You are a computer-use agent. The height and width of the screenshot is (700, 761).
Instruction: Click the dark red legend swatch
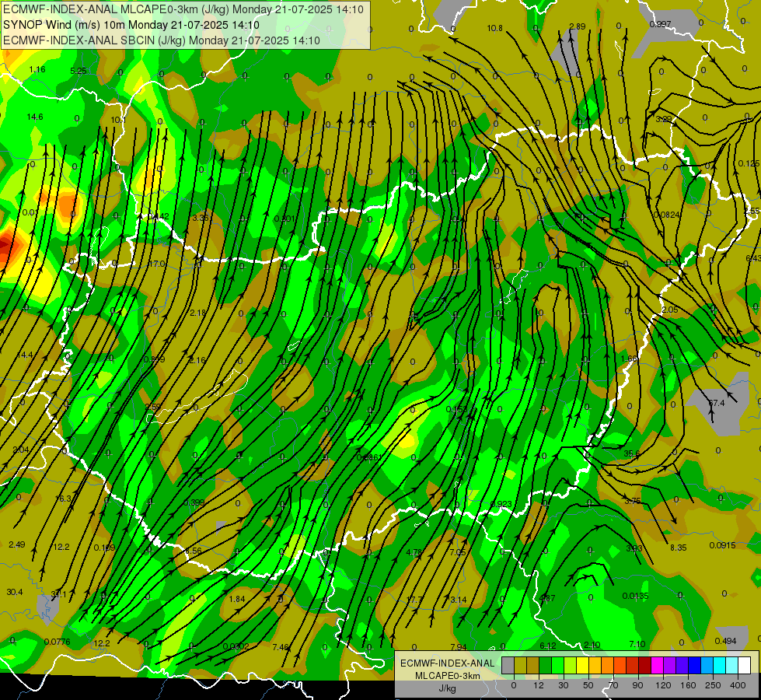(x=644, y=665)
